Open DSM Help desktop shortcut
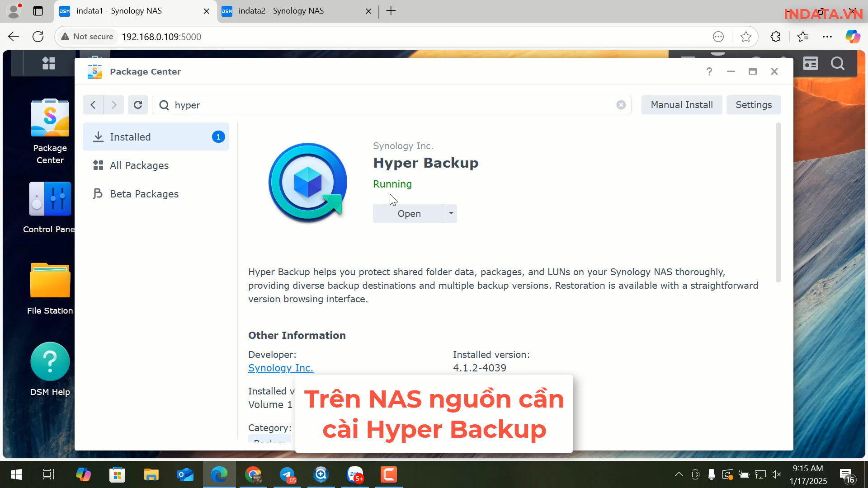The image size is (868, 488). tap(50, 370)
